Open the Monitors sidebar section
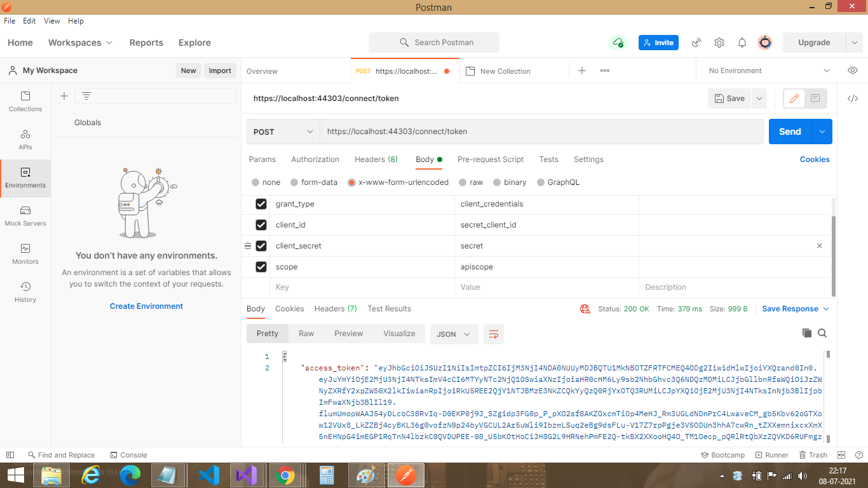Screen dimensions: 868x488 click(x=25, y=254)
